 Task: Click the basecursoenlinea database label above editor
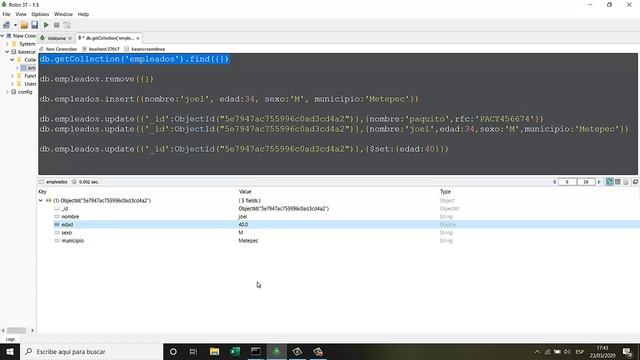148,49
